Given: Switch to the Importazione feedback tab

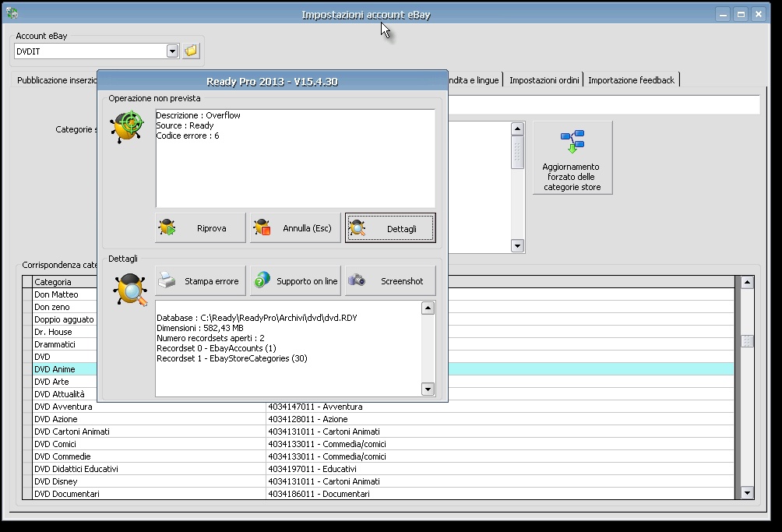Looking at the screenshot, I should point(631,80).
